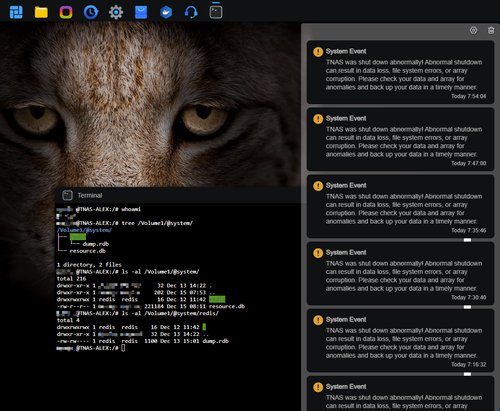The image size is (500, 411).
Task: Click the 'Today 7:16:32' timestamp
Action: (469, 364)
